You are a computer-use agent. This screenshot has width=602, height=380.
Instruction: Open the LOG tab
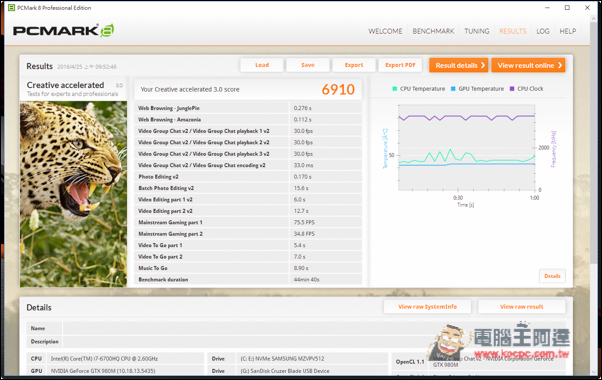(x=542, y=31)
